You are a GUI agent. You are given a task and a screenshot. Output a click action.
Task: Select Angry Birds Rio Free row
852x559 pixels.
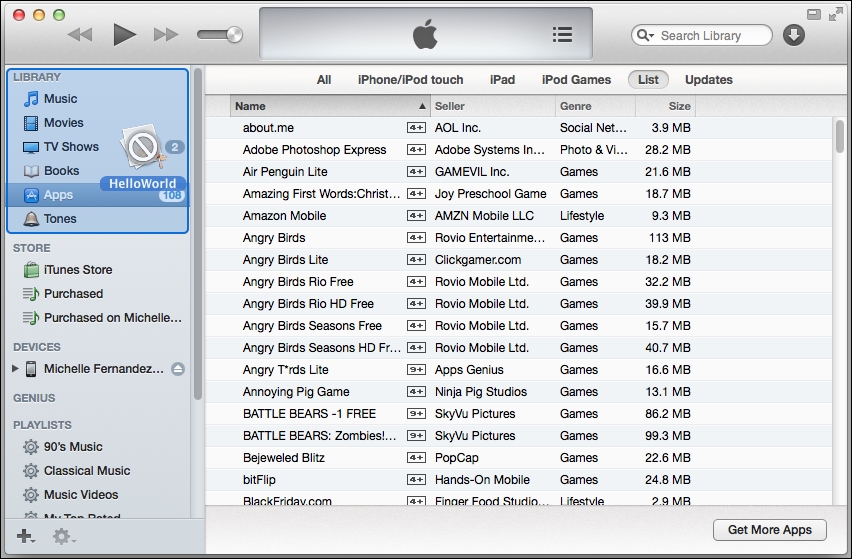tap(518, 282)
